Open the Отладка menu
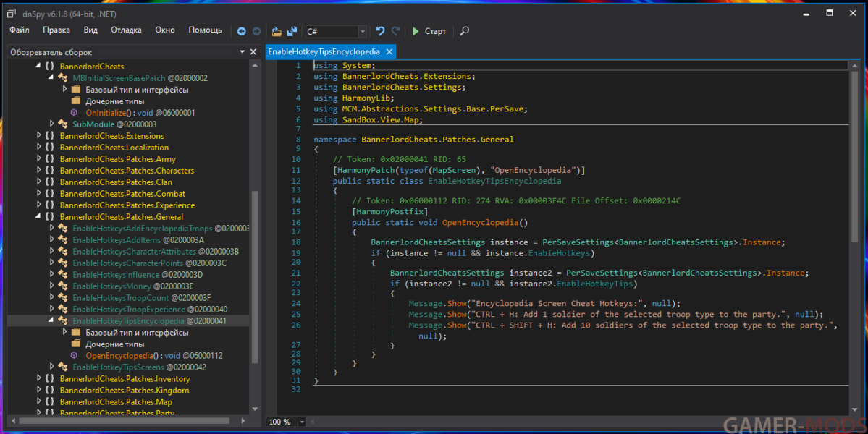 click(126, 30)
